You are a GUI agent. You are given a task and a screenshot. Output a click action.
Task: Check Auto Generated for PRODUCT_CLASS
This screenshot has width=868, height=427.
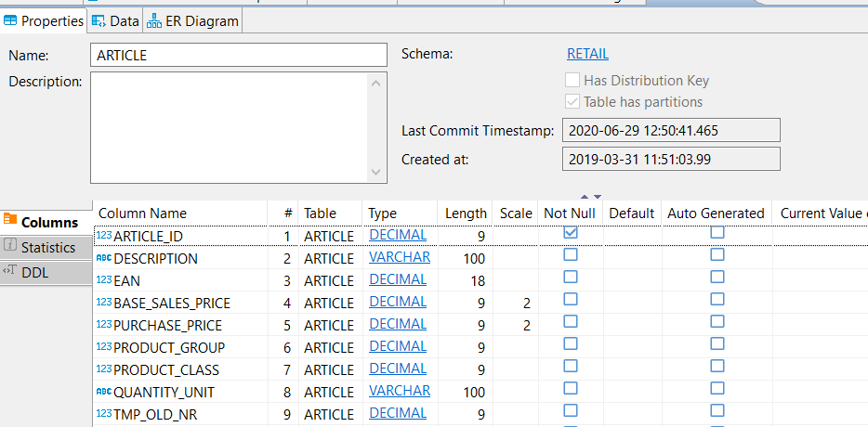point(717,366)
